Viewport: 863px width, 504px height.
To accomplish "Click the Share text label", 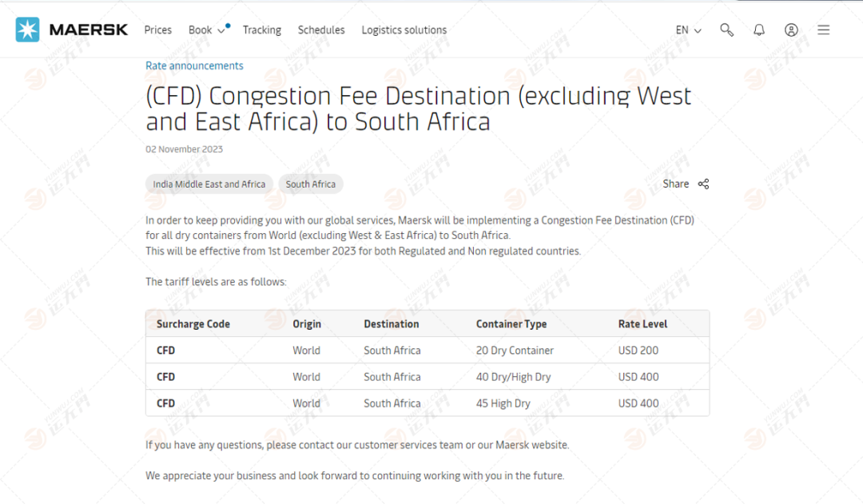I will [676, 184].
